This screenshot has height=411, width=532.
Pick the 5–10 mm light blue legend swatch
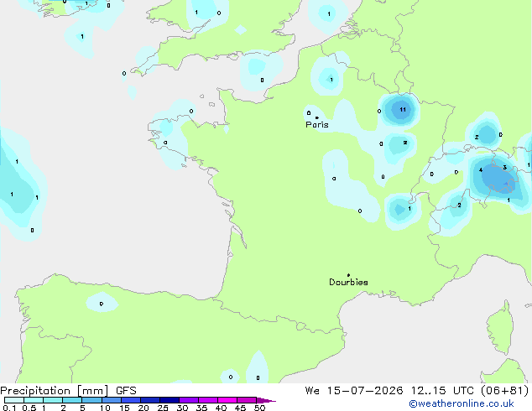click(x=91, y=400)
